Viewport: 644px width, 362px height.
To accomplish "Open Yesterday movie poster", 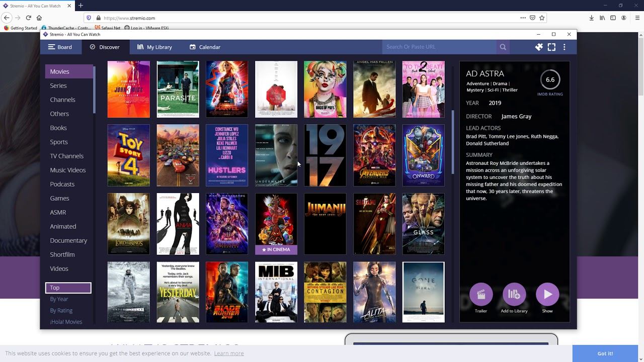I will [178, 292].
